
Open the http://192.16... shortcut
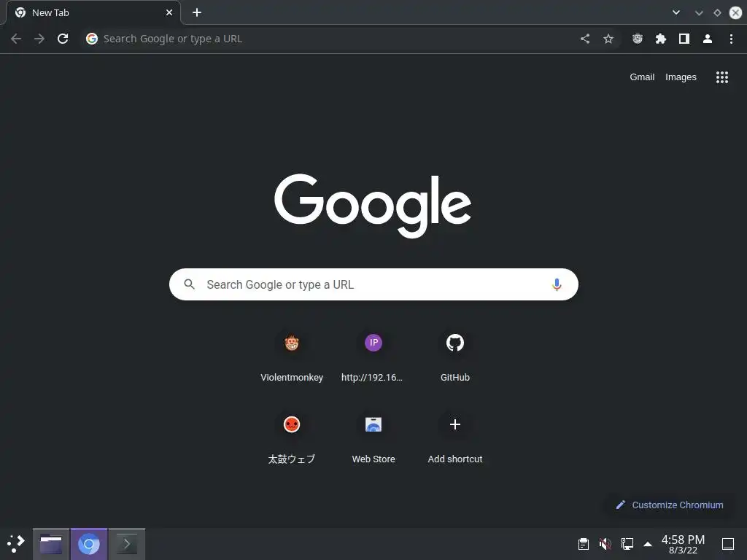coord(373,356)
